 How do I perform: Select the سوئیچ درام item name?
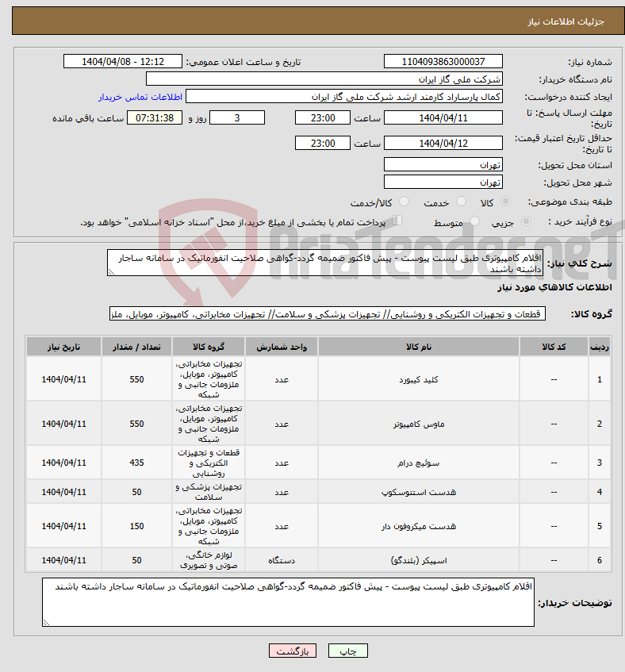(x=419, y=463)
